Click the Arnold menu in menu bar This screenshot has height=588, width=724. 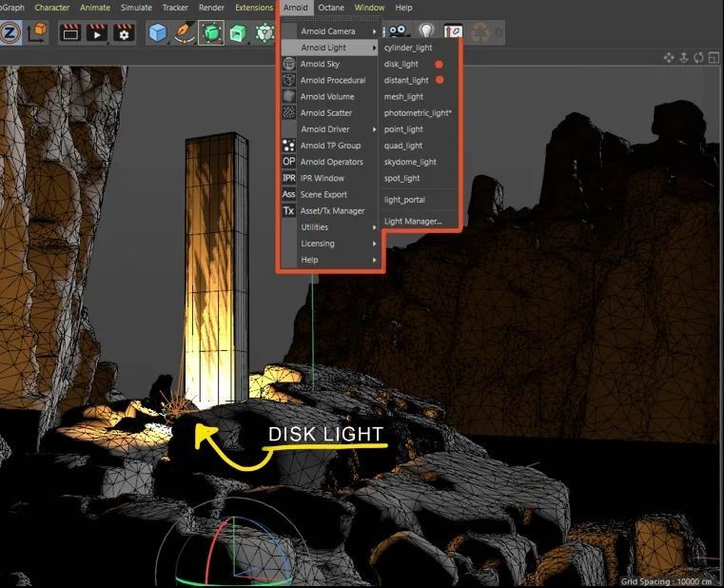pyautogui.click(x=296, y=8)
